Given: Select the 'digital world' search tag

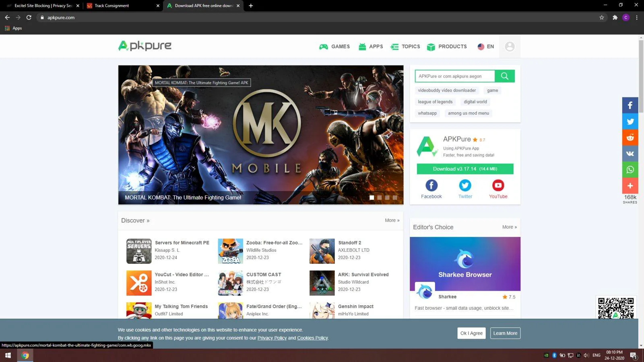Looking at the screenshot, I should (475, 102).
